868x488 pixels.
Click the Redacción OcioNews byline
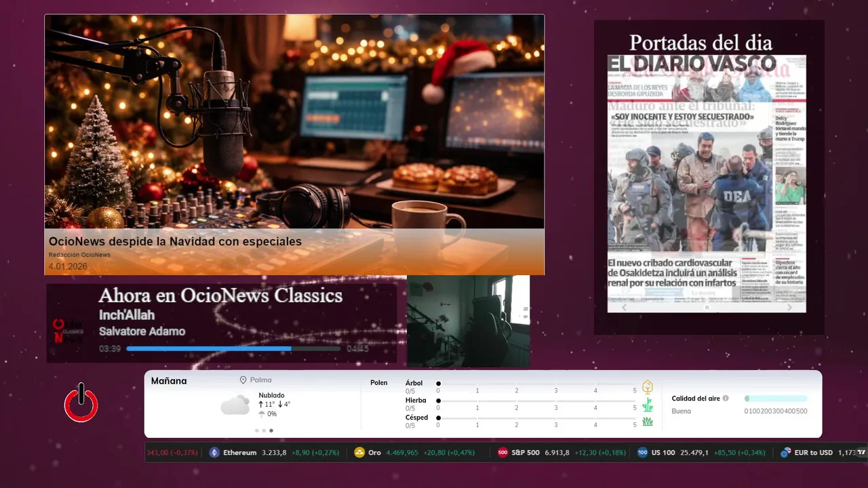[x=79, y=255]
